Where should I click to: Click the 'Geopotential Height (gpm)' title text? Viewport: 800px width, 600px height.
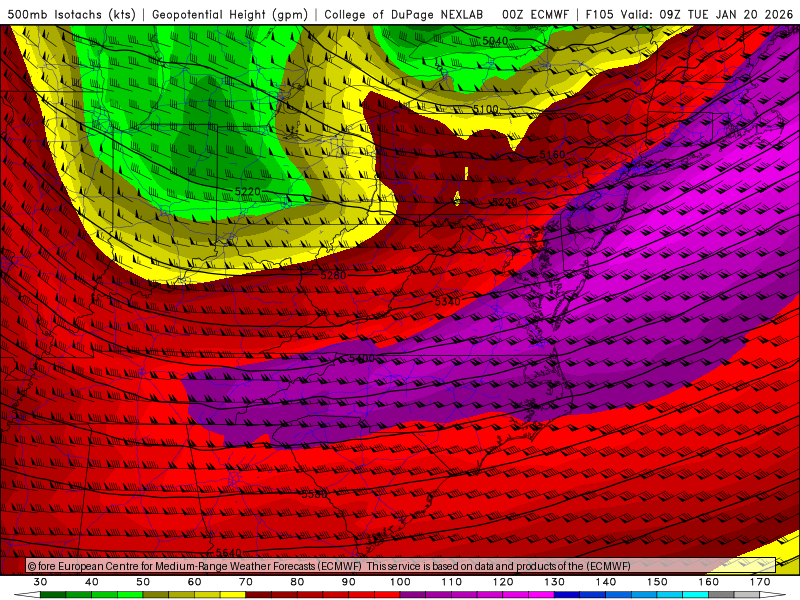(230, 14)
